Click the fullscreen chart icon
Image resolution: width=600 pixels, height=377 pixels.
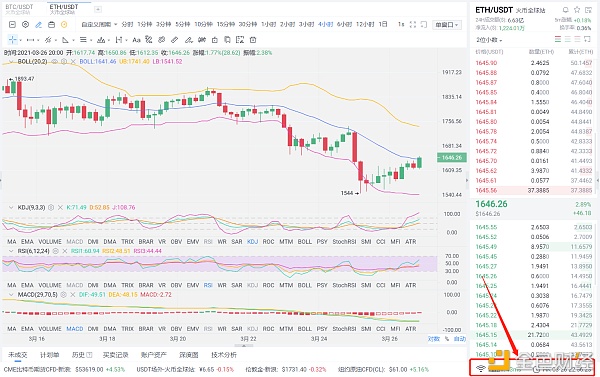pos(412,24)
